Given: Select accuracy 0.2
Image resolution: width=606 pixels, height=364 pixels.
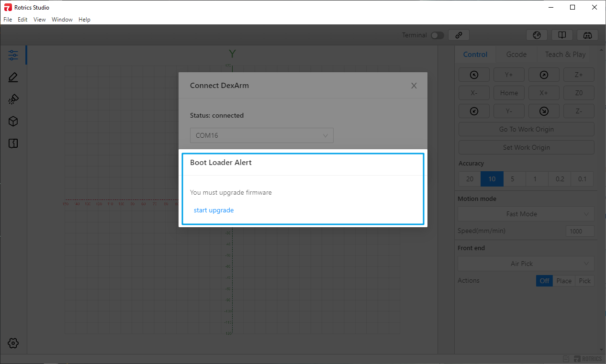Looking at the screenshot, I should coord(560,179).
